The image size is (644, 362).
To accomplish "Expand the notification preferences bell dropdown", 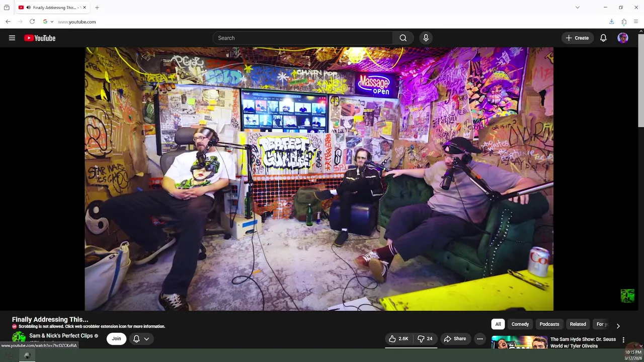I will (141, 339).
